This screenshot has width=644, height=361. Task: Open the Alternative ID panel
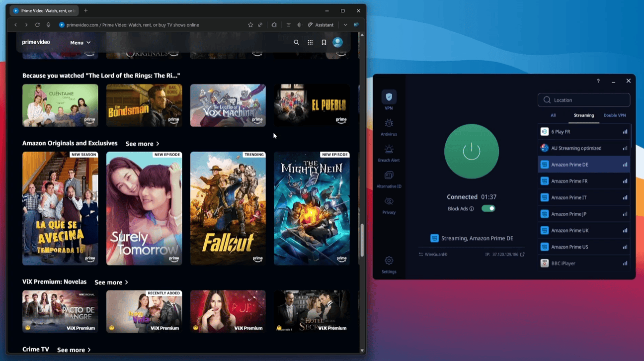point(389,179)
